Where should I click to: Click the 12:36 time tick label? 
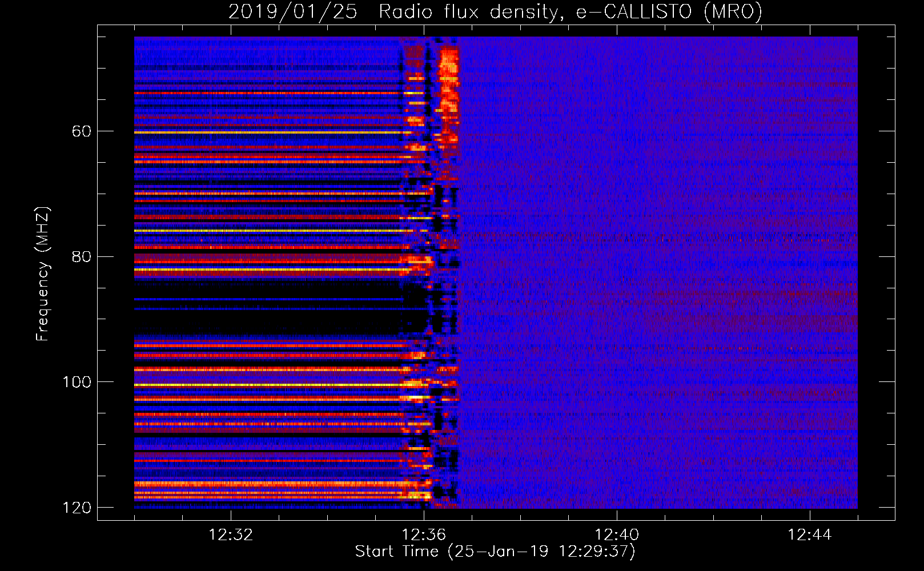pos(424,535)
